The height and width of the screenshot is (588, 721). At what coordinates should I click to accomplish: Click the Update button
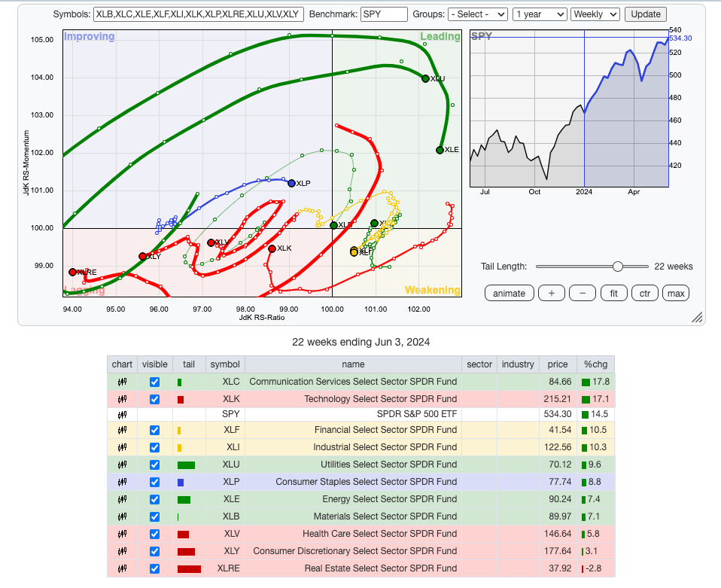[646, 14]
